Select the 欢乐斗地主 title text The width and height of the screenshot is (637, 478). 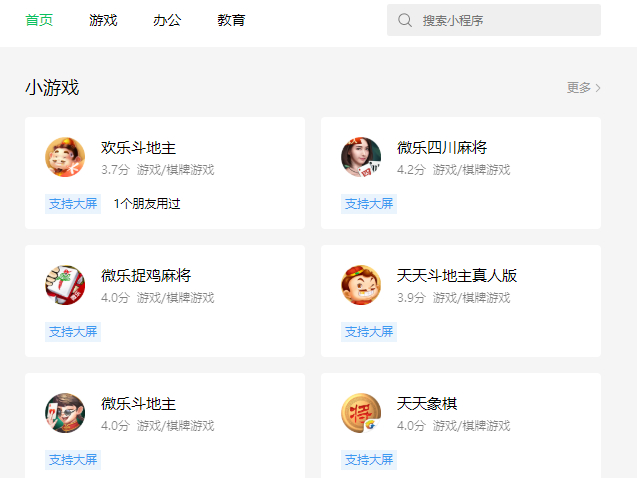click(138, 147)
